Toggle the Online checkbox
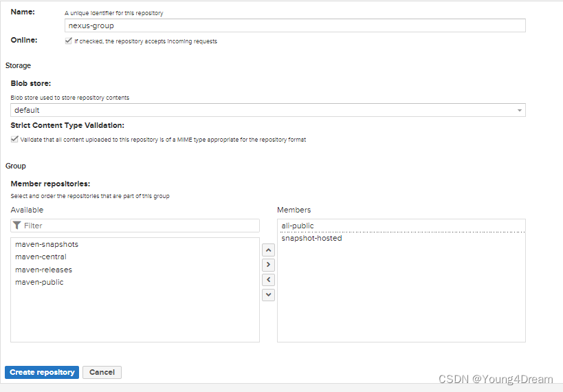 pos(68,41)
